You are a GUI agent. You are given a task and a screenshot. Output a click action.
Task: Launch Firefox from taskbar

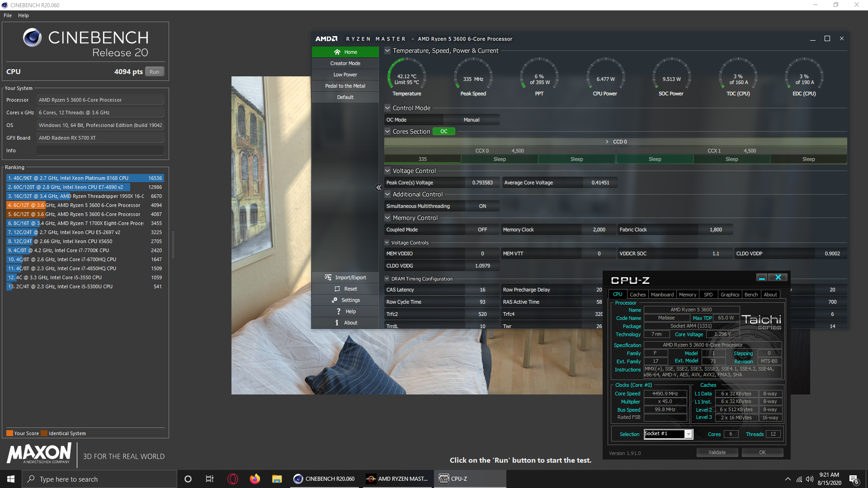[x=255, y=479]
